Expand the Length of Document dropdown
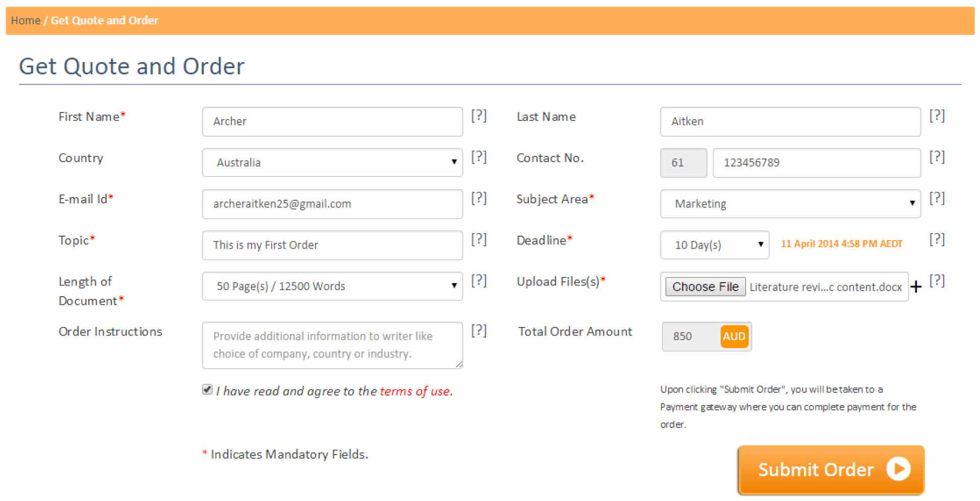Viewport: 980px width, 501px height. point(332,286)
